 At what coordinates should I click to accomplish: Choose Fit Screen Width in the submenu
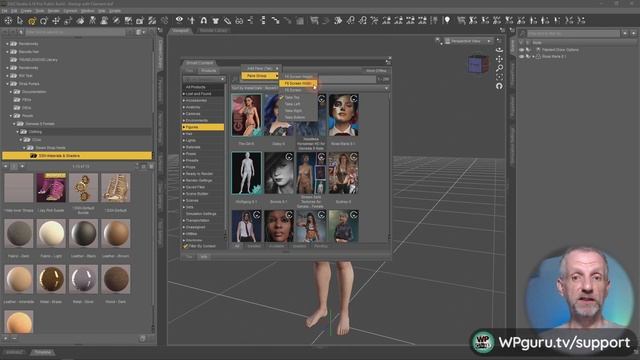point(298,83)
